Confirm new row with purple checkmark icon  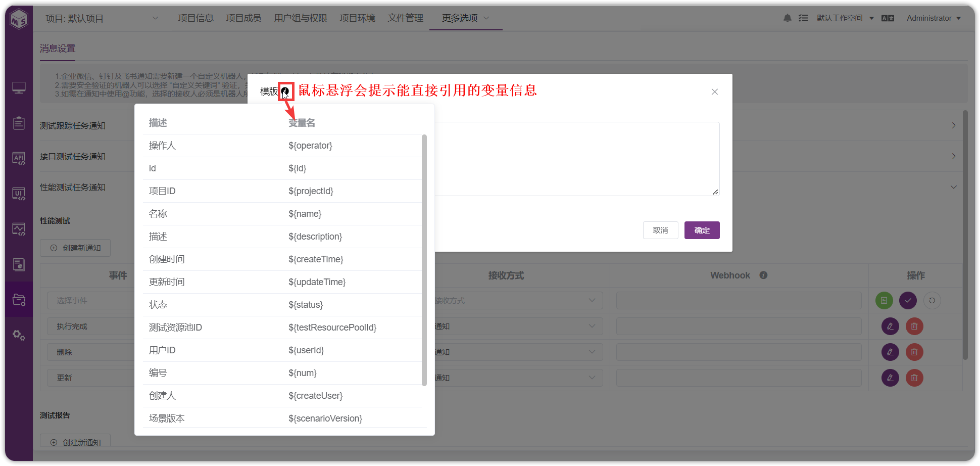coord(908,301)
